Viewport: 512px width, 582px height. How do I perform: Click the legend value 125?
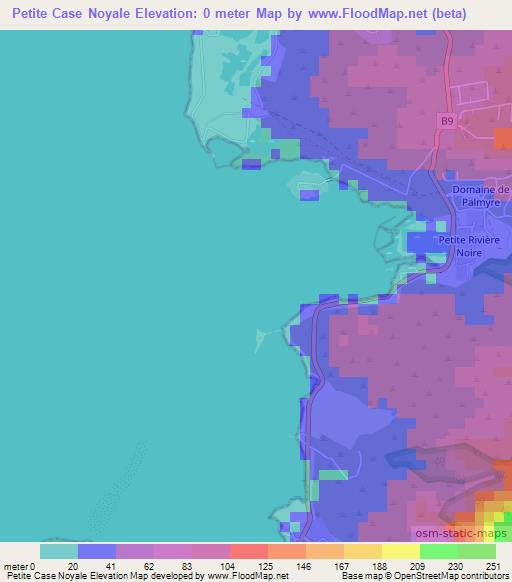pyautogui.click(x=265, y=567)
